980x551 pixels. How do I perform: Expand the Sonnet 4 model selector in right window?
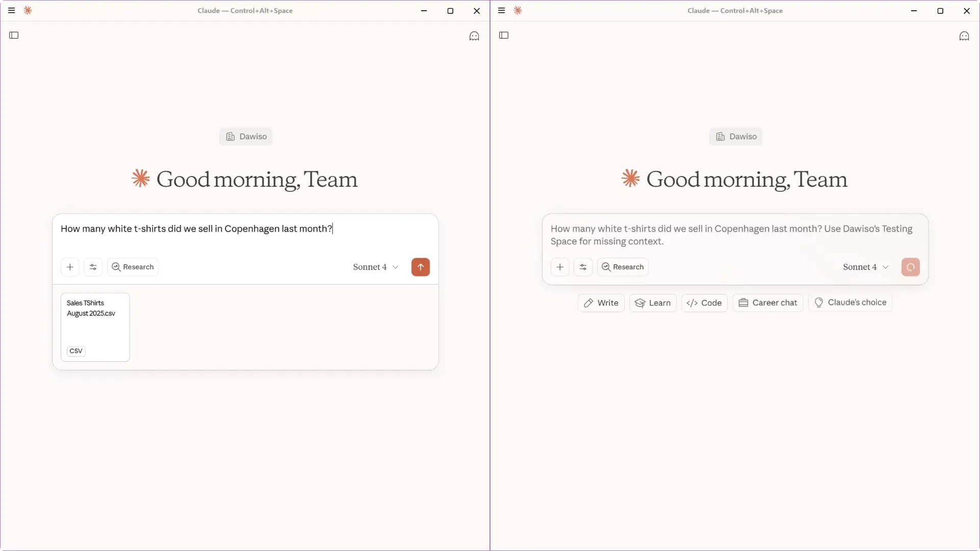[x=866, y=267]
